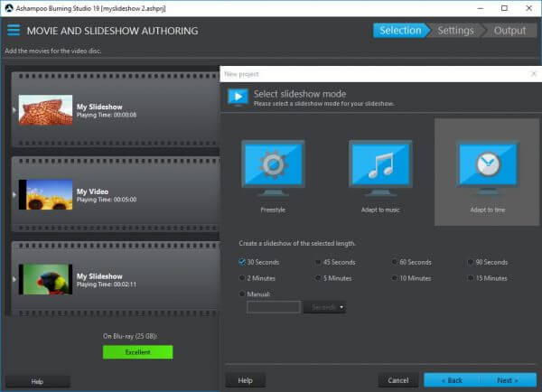Maximize the Ashampoo window
This screenshot has height=392, width=542.
(x=504, y=8)
